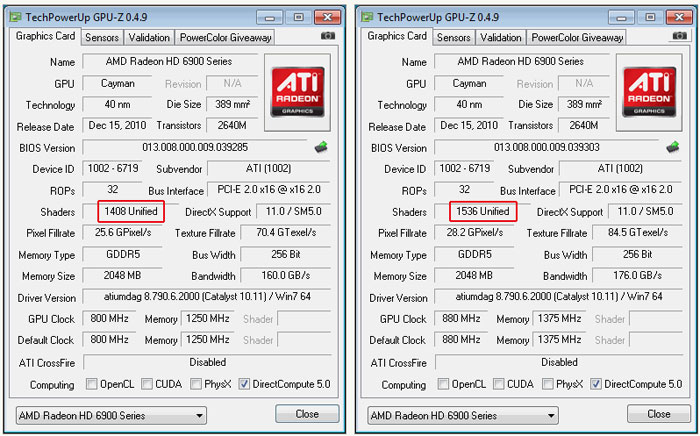This screenshot has width=700, height=436.
Task: Click the 70.4 GTexel/s texture fillrate value
Action: point(286,233)
